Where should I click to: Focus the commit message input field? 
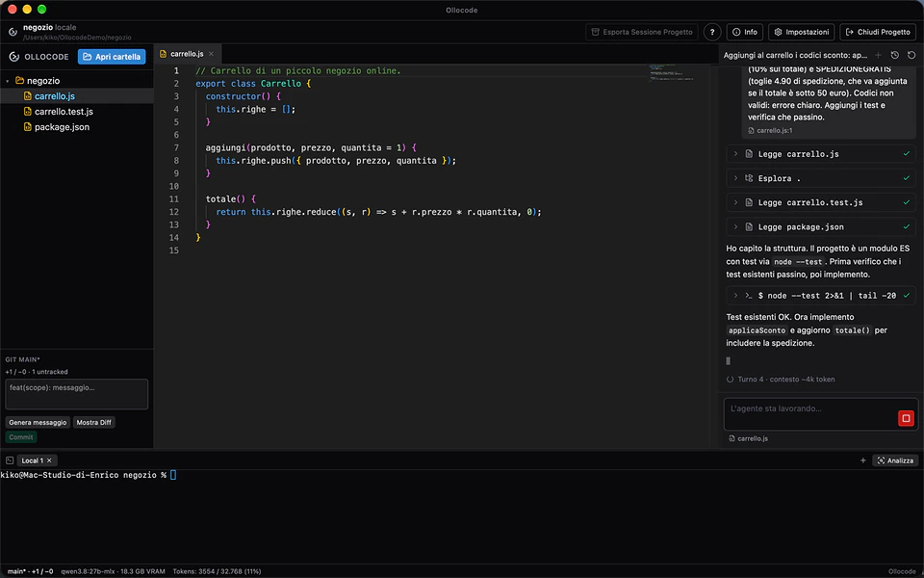(x=77, y=394)
